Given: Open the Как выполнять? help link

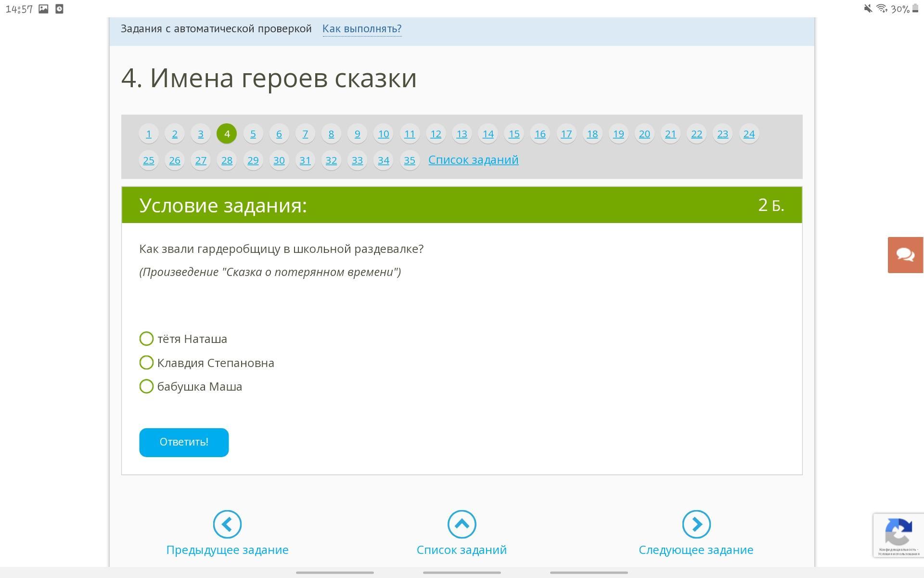Looking at the screenshot, I should tap(362, 29).
